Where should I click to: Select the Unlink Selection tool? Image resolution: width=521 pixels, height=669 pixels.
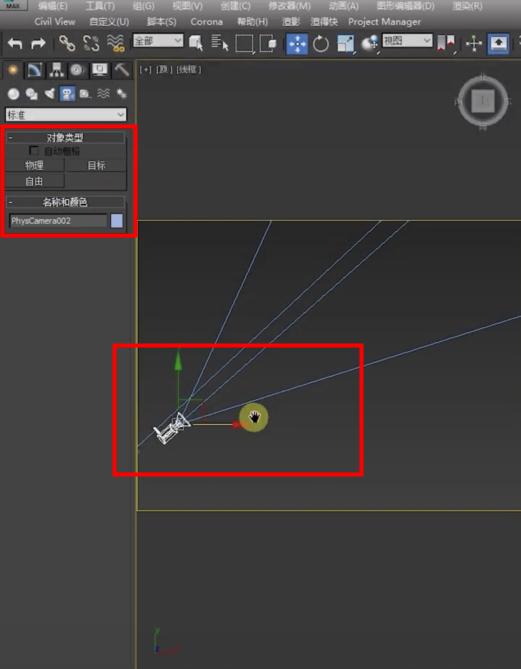click(91, 44)
